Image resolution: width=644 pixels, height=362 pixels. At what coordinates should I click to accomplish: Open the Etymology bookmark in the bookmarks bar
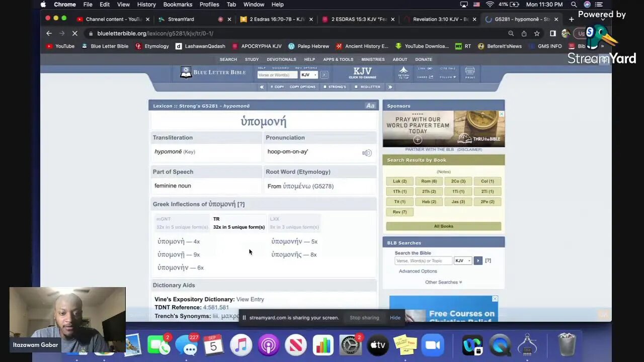click(152, 46)
